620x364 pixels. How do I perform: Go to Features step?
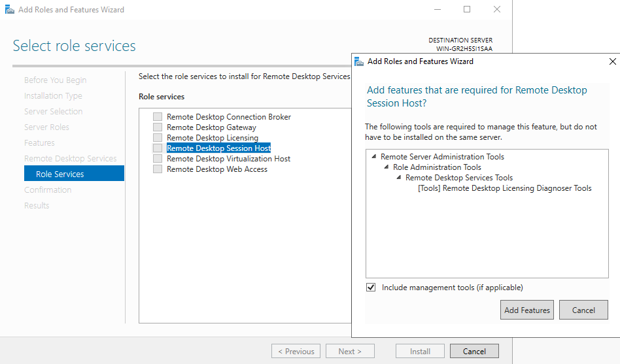point(39,142)
